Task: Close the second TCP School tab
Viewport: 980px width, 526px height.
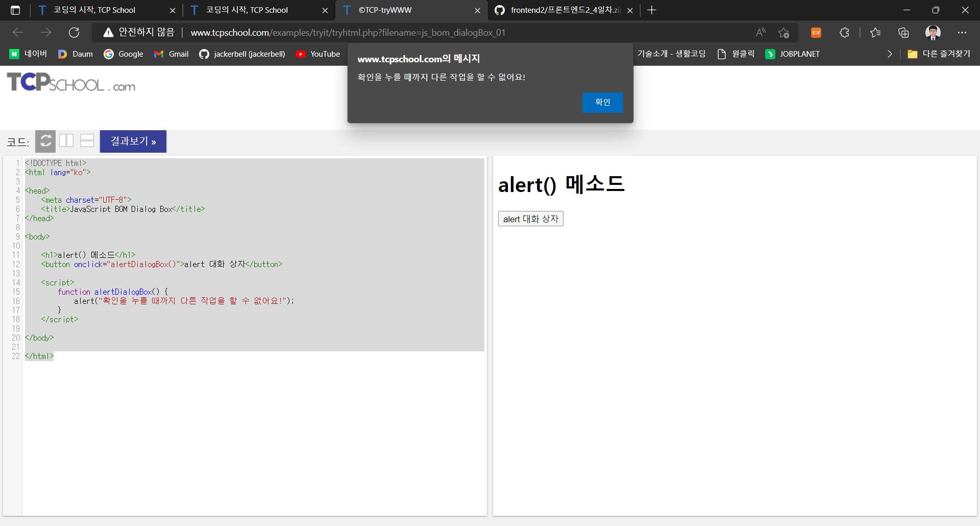Action: (x=325, y=10)
